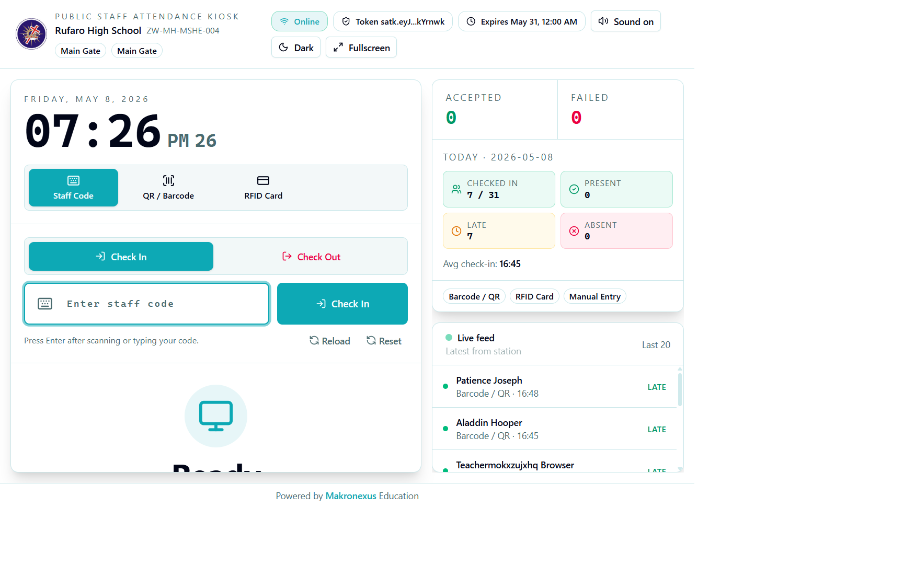Screen dimensions: 915x588
Task: Click the Rufaro High School logo
Action: tap(31, 34)
